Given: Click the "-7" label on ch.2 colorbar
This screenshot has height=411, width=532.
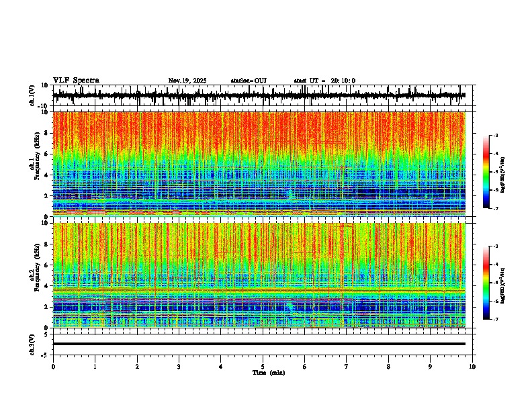Looking at the screenshot, I should coord(495,319).
